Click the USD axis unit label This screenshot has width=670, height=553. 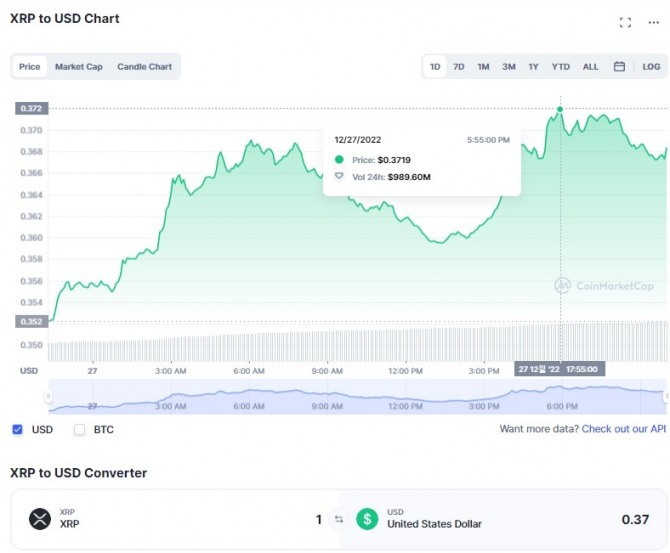[29, 371]
